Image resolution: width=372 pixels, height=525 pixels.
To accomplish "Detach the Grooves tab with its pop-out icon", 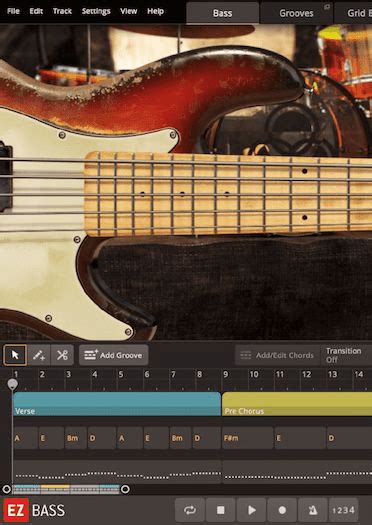I will (327, 6).
